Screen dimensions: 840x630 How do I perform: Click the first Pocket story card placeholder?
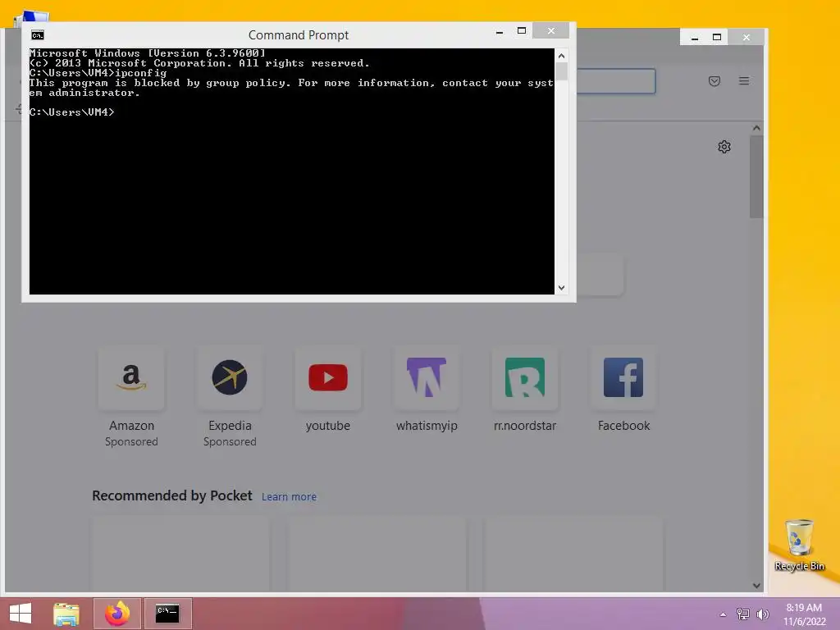[180, 555]
